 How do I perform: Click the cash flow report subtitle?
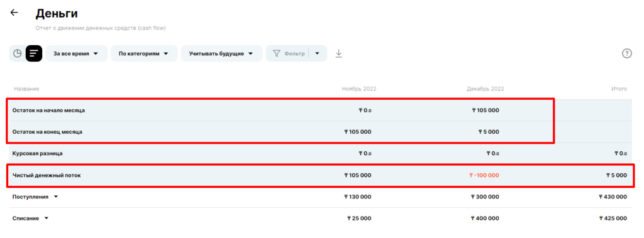pos(100,28)
